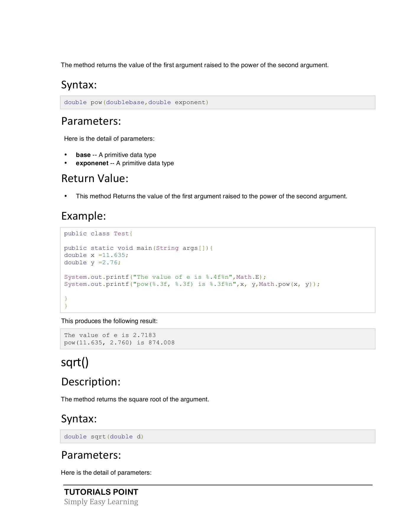
Task: Click the printf line calling Math.pow(x, y)
Action: tap(192, 284)
